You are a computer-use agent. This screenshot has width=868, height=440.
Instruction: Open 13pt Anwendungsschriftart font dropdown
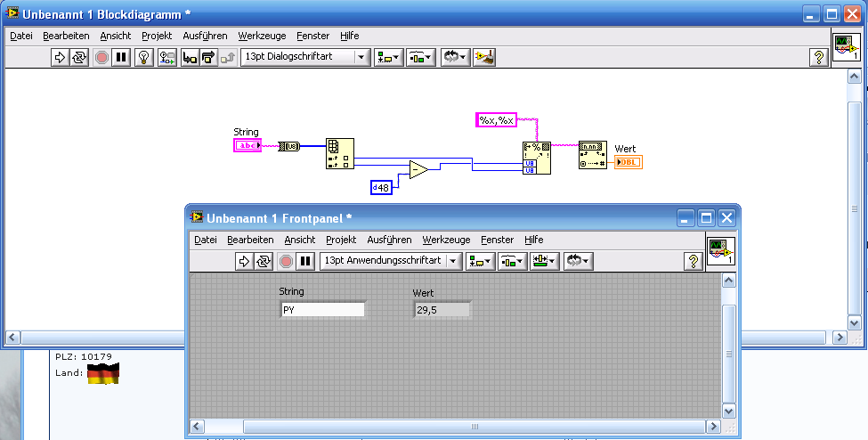point(390,260)
